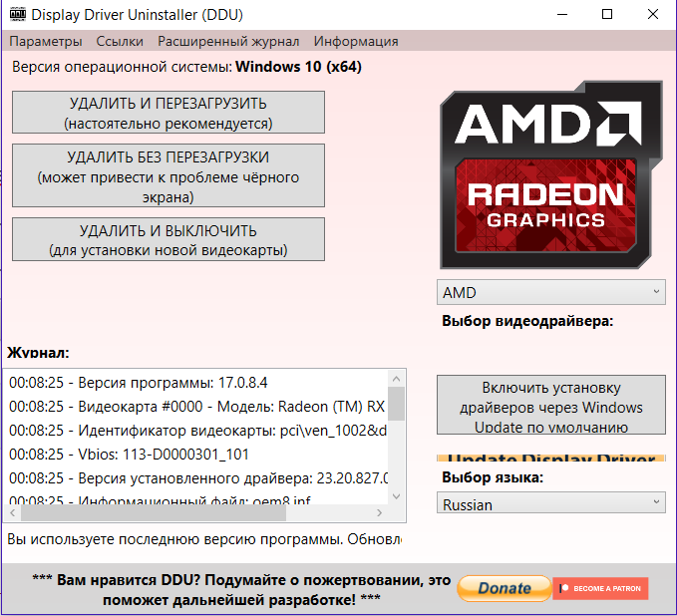Screen dimensions: 677x616
Task: Expand the AMD video driver dropdown
Action: (x=551, y=292)
